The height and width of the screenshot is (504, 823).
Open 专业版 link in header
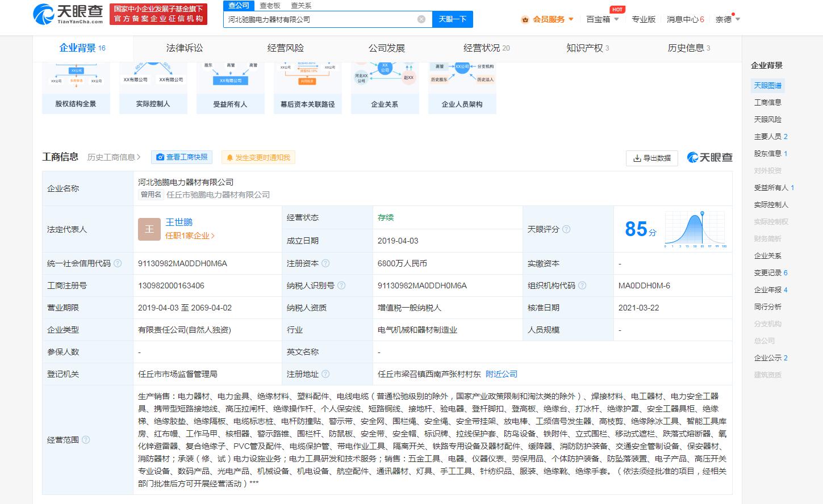644,19
